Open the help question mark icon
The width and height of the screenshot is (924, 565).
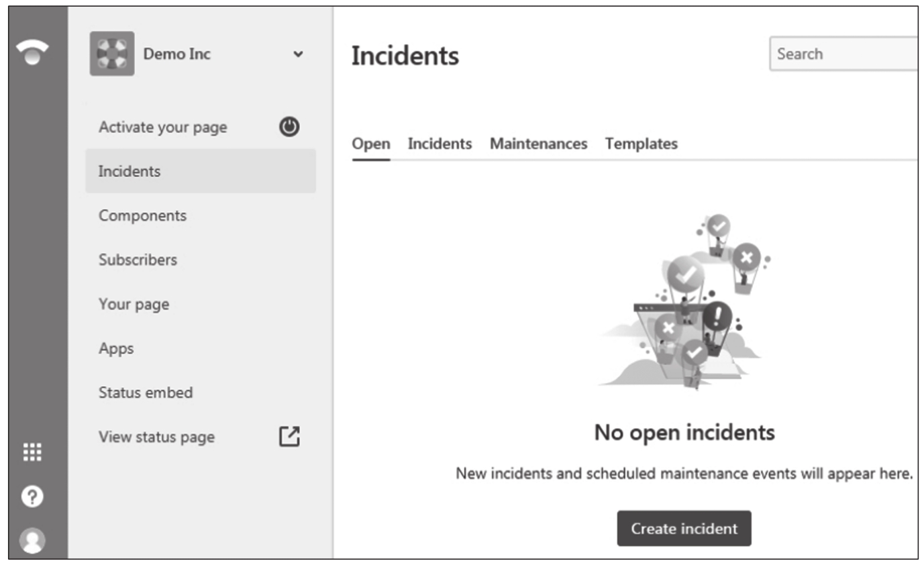click(32, 497)
